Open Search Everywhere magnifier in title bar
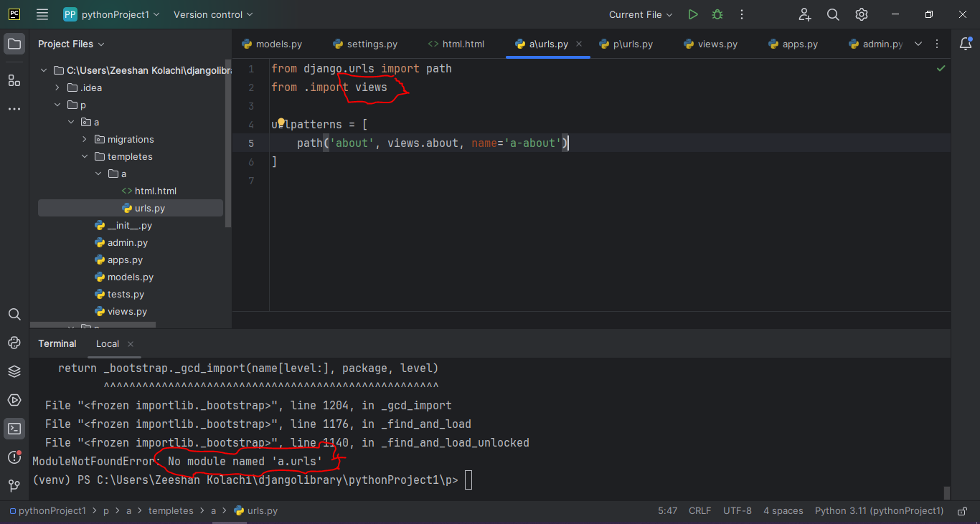This screenshot has width=980, height=524. pos(833,14)
